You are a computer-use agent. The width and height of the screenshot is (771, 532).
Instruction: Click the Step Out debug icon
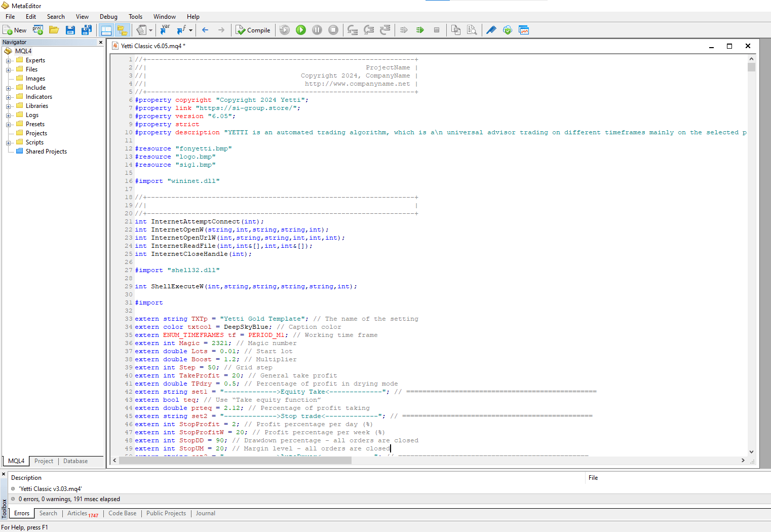coord(385,30)
